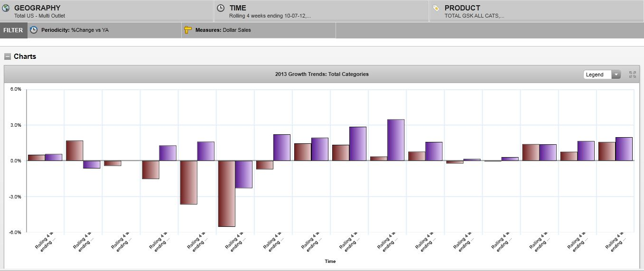The height and width of the screenshot is (271, 644).
Task: Click the chart title 2013 Growth Trends
Action: coord(322,74)
